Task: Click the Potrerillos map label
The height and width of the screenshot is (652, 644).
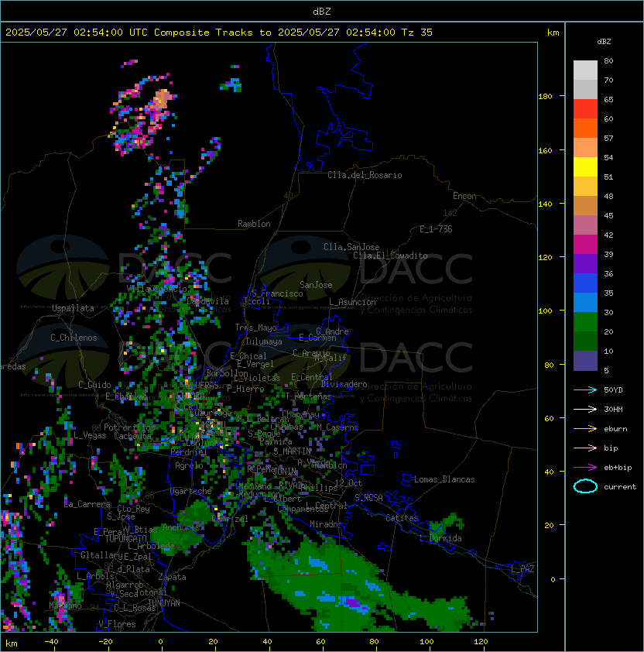Action: pyautogui.click(x=129, y=427)
